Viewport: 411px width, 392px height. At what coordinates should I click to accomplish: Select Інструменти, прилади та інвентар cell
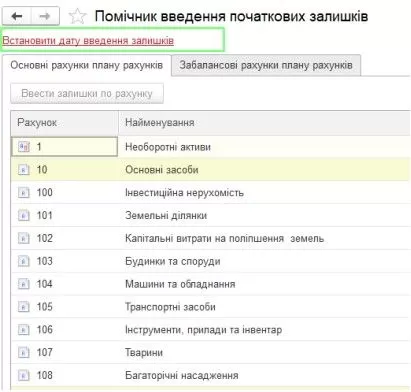[x=265, y=330]
